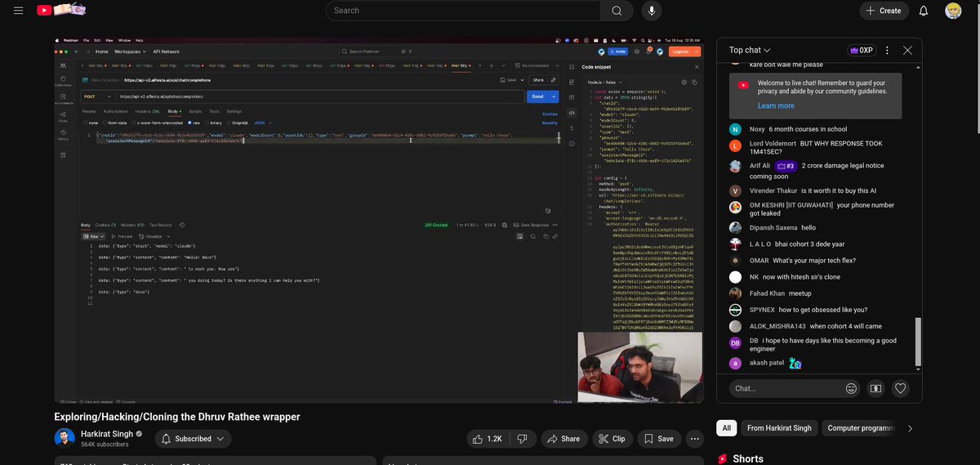980x465 pixels.
Task: Open the YouTube guide hamburger menu
Action: point(19,11)
